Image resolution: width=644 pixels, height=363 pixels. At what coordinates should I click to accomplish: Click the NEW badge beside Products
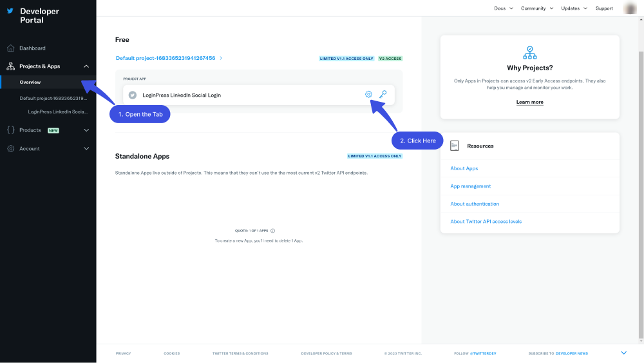pyautogui.click(x=53, y=131)
